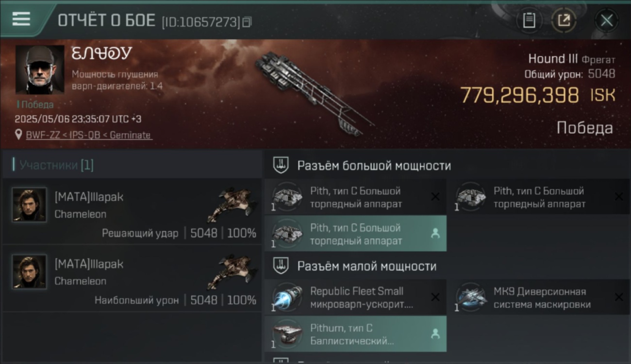
Task: Open Illapak's Наибольший урон participant entry
Action: [132, 278]
